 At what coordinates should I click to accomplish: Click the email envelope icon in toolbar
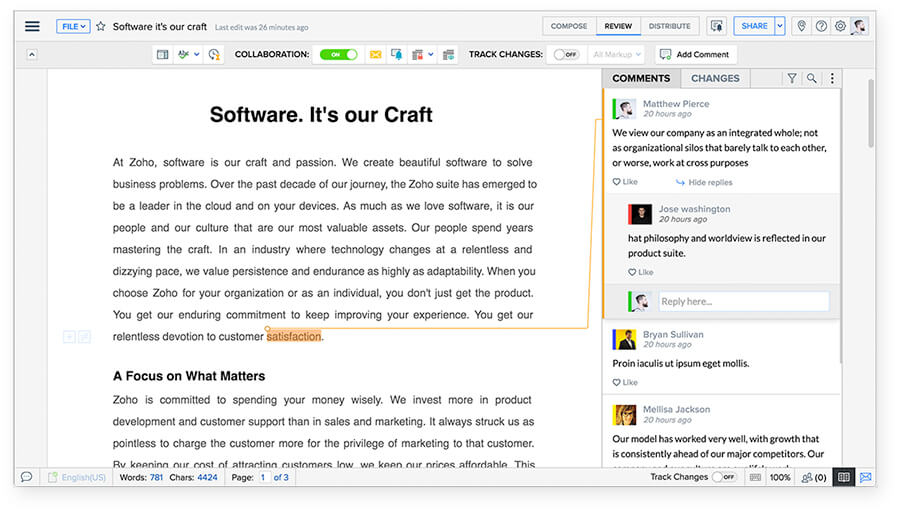[376, 55]
